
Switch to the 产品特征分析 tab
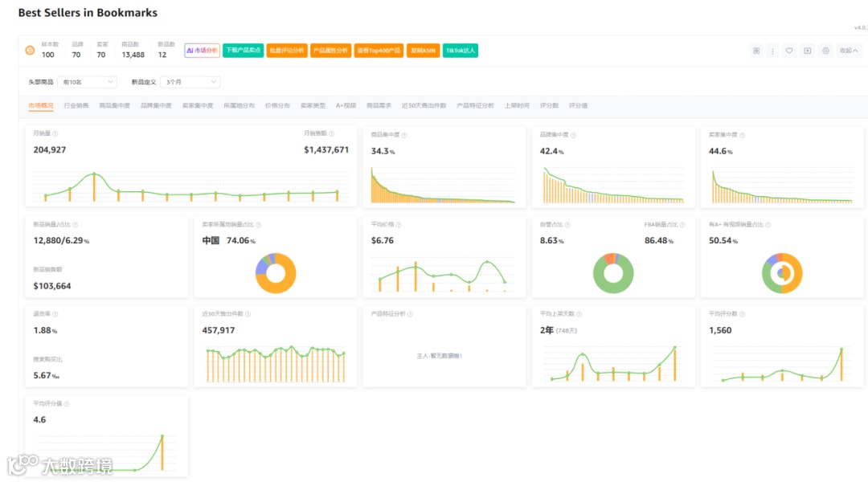click(475, 105)
